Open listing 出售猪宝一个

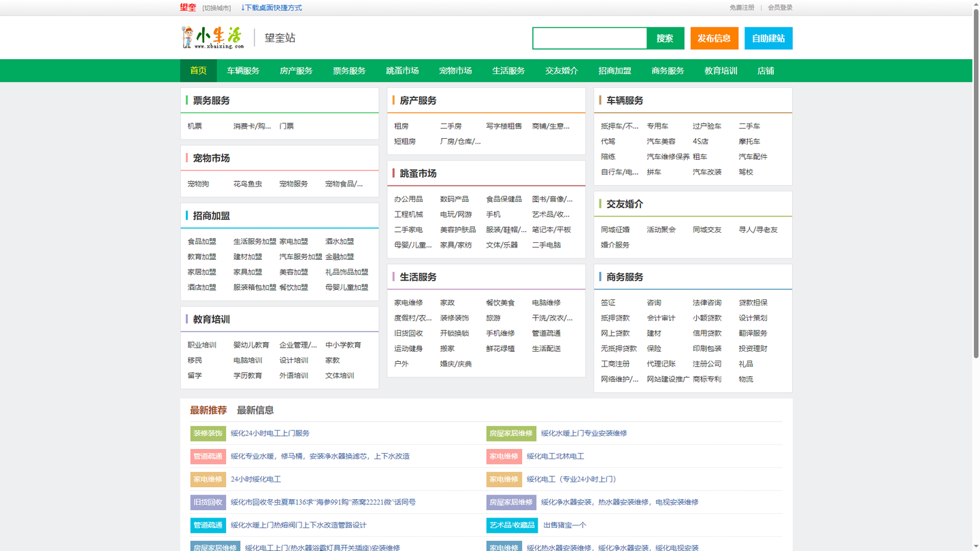pyautogui.click(x=565, y=525)
